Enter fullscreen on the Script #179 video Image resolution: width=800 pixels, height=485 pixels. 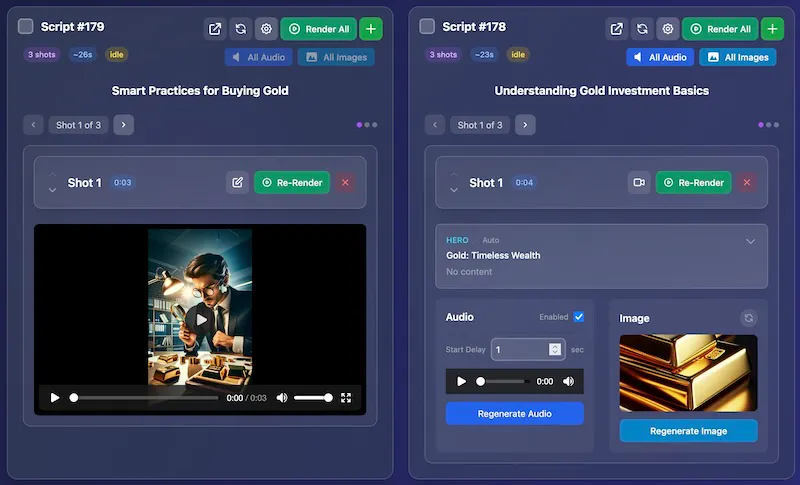pyautogui.click(x=346, y=398)
